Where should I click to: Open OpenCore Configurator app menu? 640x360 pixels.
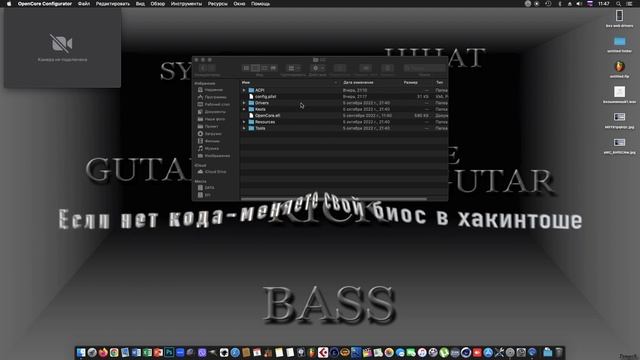(44, 4)
